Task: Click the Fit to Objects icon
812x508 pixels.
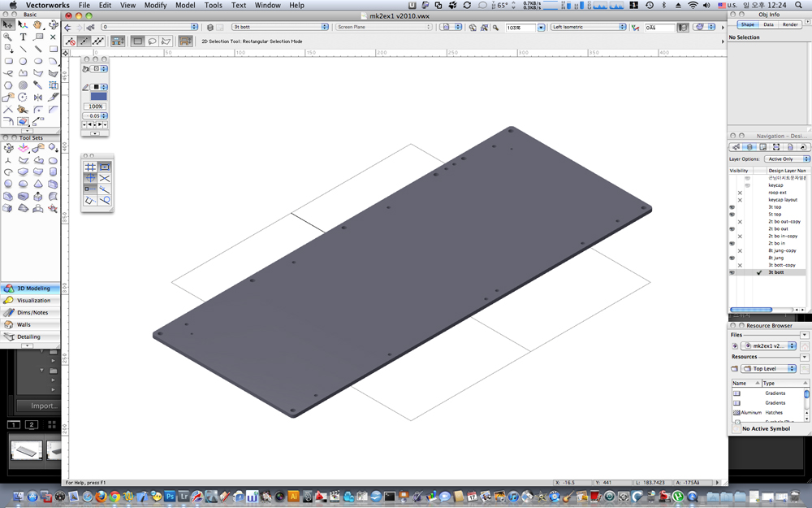Action: pos(484,27)
